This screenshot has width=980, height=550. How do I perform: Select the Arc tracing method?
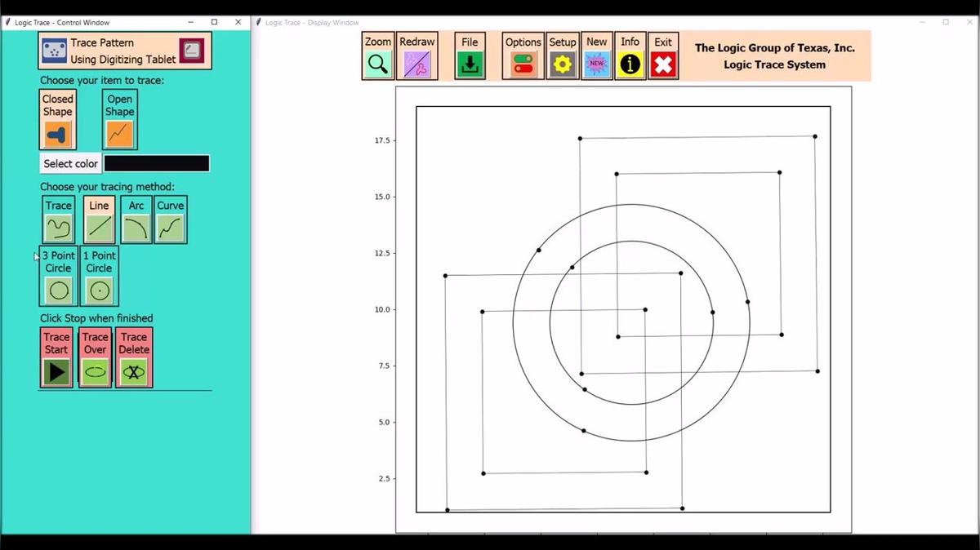pyautogui.click(x=135, y=220)
